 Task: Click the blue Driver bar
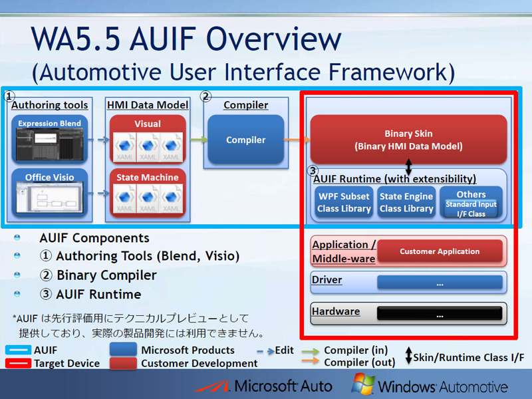pyautogui.click(x=440, y=282)
